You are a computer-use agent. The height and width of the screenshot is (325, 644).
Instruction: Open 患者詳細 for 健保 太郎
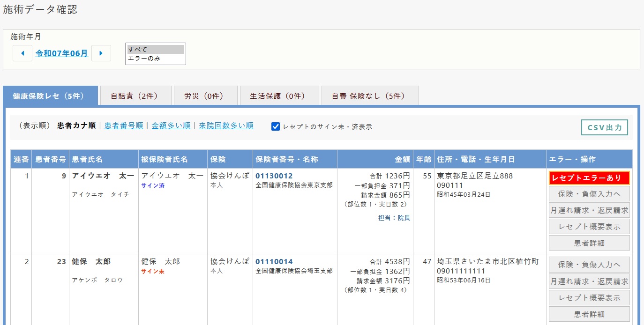click(x=589, y=314)
